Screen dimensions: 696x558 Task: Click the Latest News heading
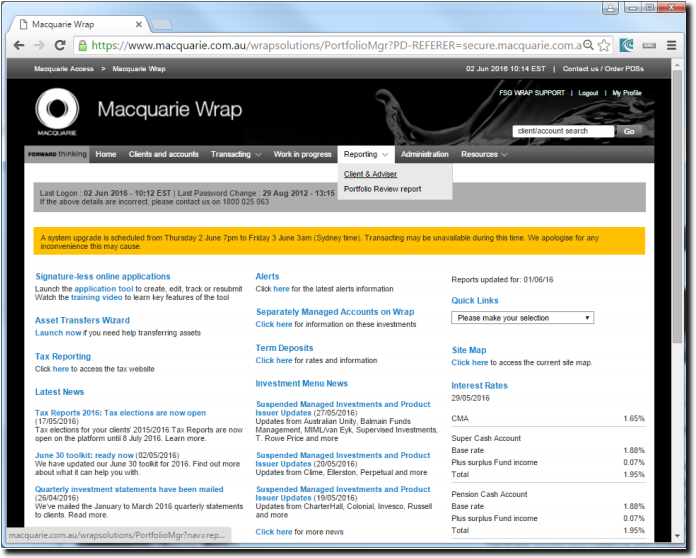(59, 392)
